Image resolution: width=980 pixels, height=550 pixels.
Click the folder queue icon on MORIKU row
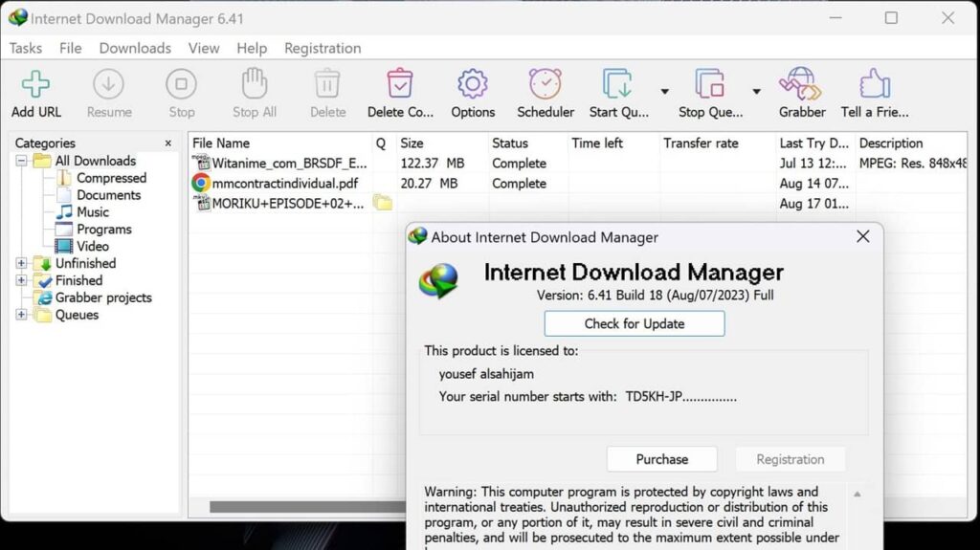pos(382,203)
